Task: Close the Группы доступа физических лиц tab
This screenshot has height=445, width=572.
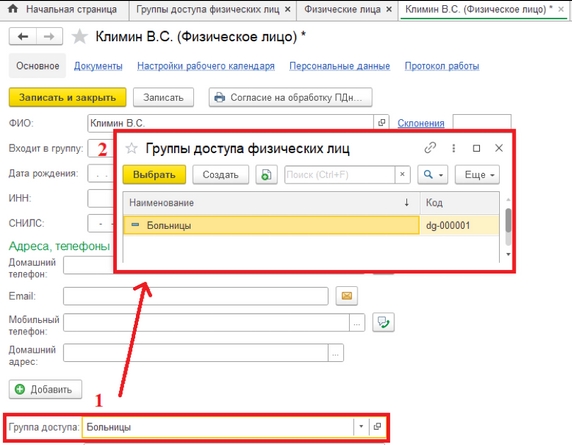Action: (x=287, y=9)
